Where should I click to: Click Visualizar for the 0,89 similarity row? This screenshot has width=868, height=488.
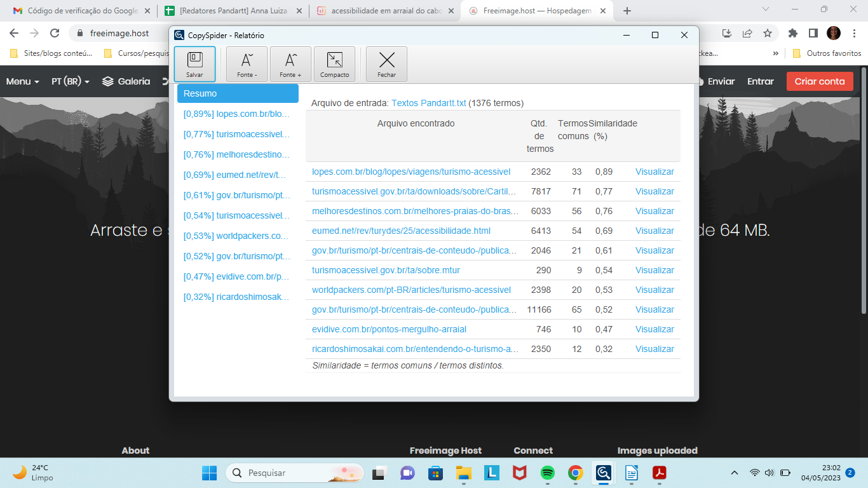tap(654, 172)
